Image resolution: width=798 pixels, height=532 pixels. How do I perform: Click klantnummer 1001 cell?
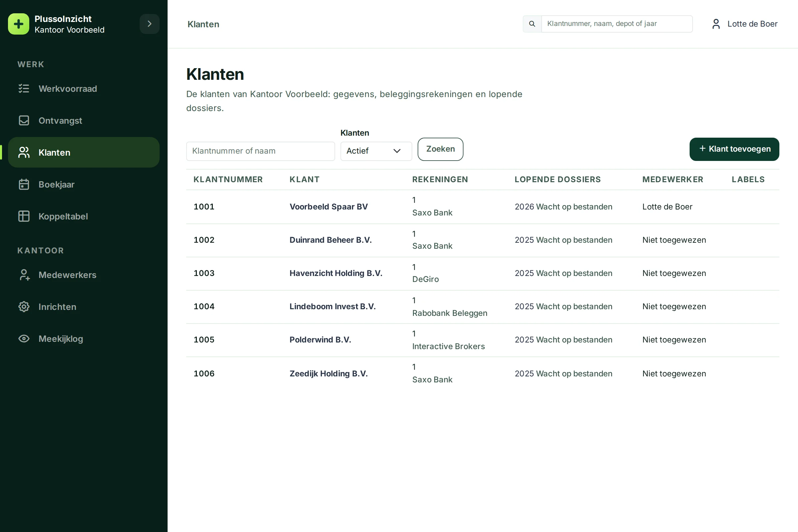(x=204, y=206)
